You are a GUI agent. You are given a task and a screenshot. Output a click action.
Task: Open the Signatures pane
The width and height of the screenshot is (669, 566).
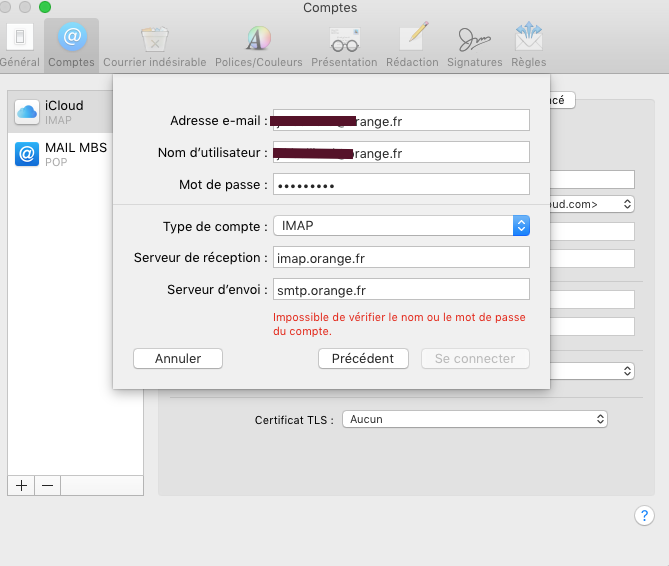[475, 45]
